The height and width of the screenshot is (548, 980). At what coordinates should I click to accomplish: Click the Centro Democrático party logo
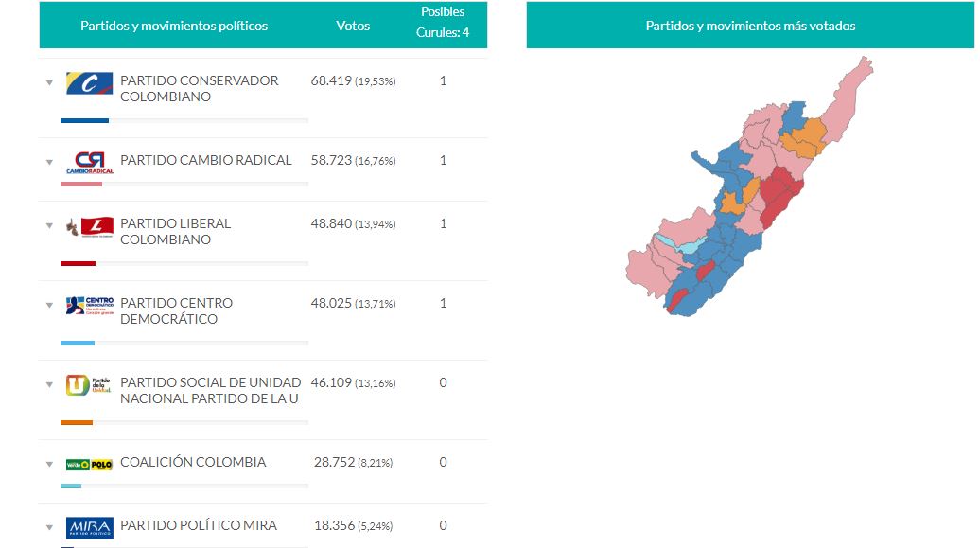(89, 306)
